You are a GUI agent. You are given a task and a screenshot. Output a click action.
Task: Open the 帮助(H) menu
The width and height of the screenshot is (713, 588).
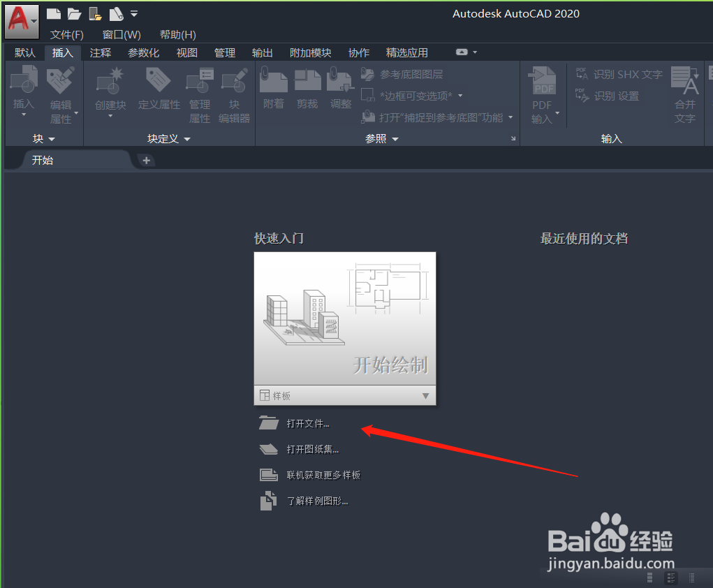coord(178,34)
